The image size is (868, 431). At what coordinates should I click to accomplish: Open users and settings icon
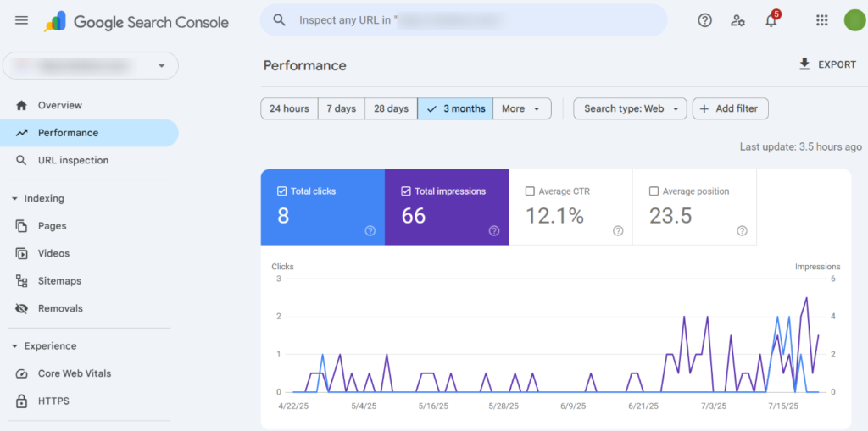click(737, 21)
